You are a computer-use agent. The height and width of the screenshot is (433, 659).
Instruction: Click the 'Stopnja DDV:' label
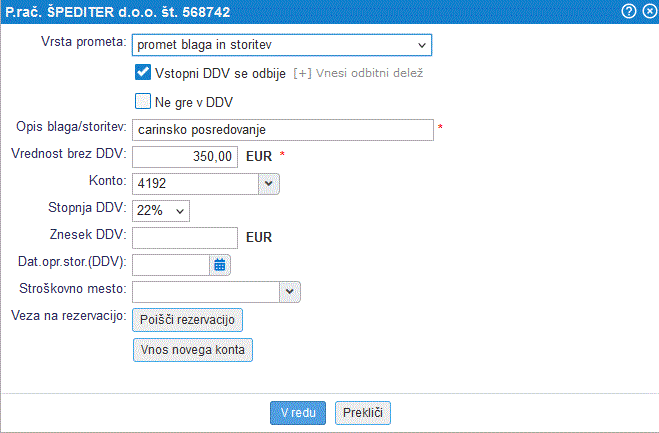(x=87, y=208)
